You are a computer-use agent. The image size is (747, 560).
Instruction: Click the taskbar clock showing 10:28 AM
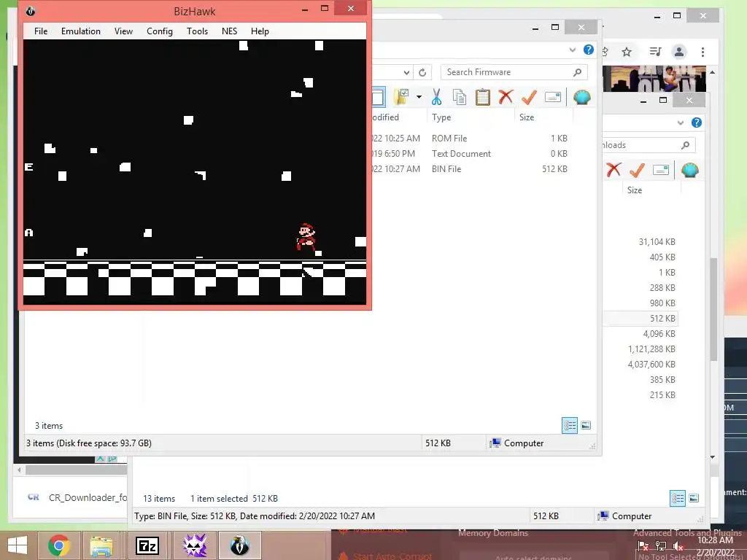(x=715, y=540)
